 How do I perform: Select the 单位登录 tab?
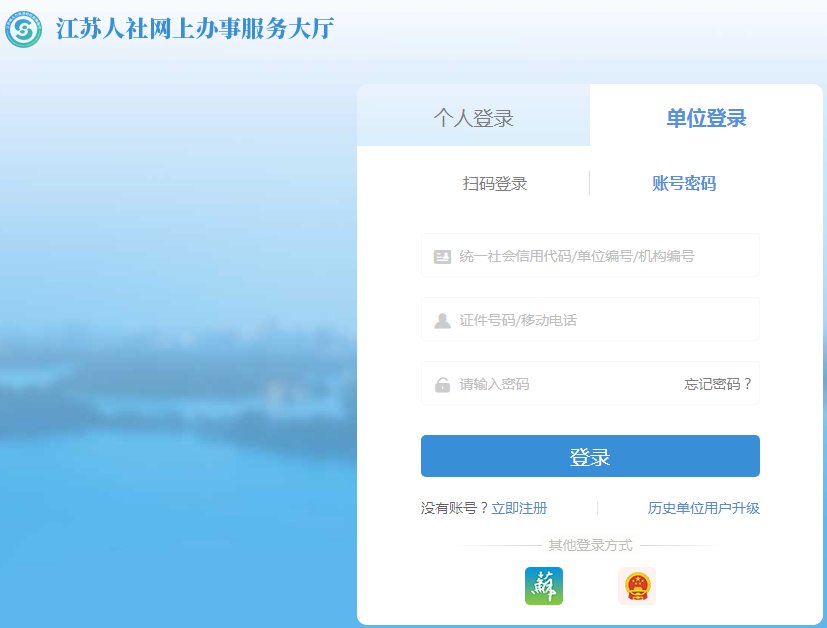pos(706,115)
